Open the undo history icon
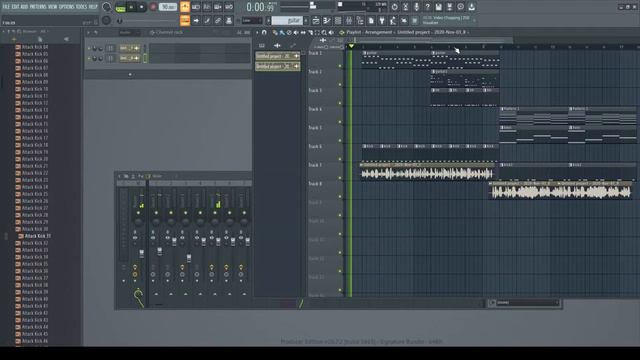The image size is (640, 360). (394, 7)
